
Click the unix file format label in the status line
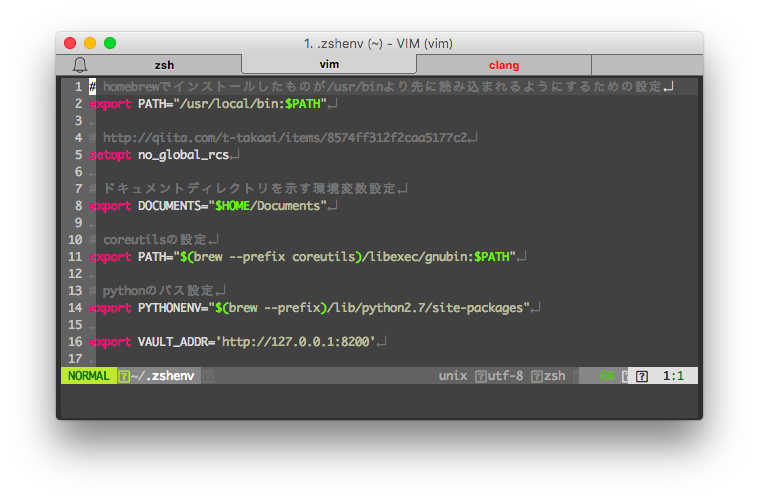coord(453,376)
